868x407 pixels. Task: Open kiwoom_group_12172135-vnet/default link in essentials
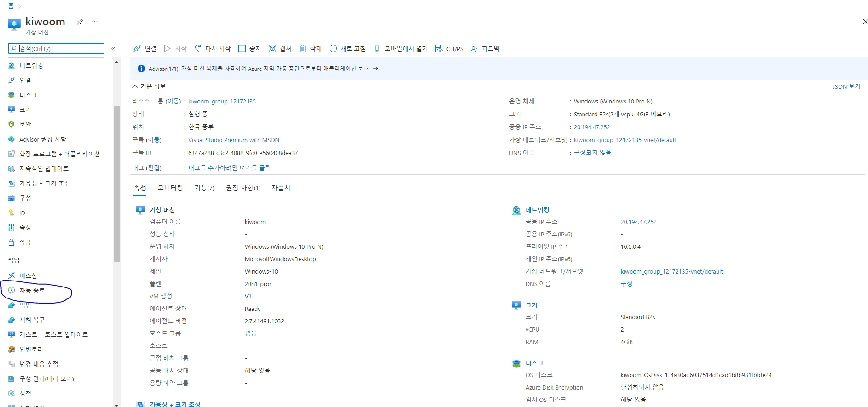pos(625,140)
